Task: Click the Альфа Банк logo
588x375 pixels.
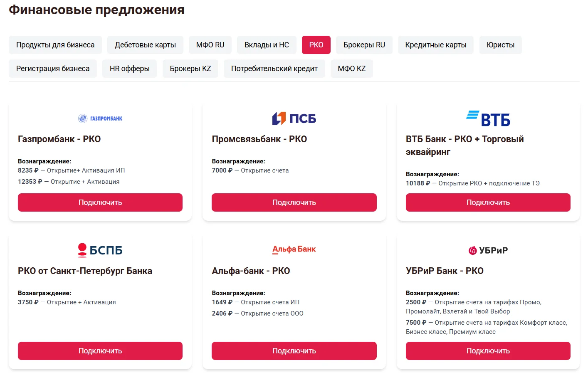Action: 294,249
